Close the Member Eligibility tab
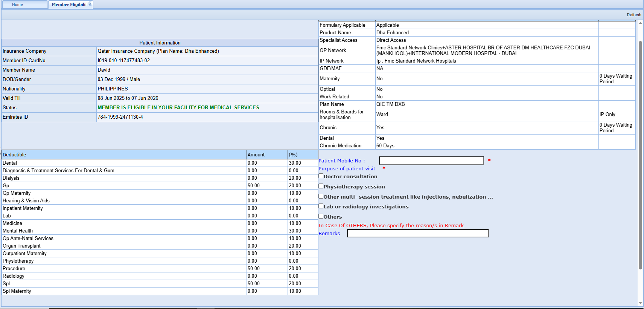This screenshot has width=644, height=309. (x=90, y=4)
